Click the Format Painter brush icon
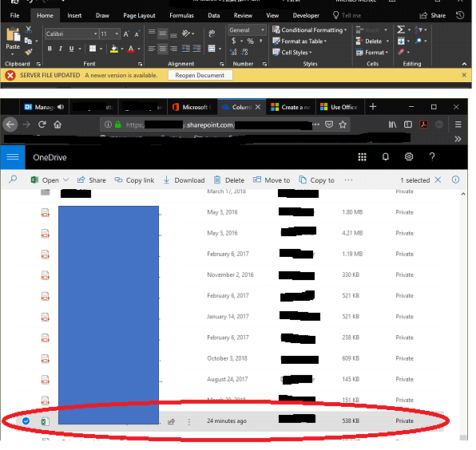Image resolution: width=476 pixels, height=450 pixels. pos(29,52)
